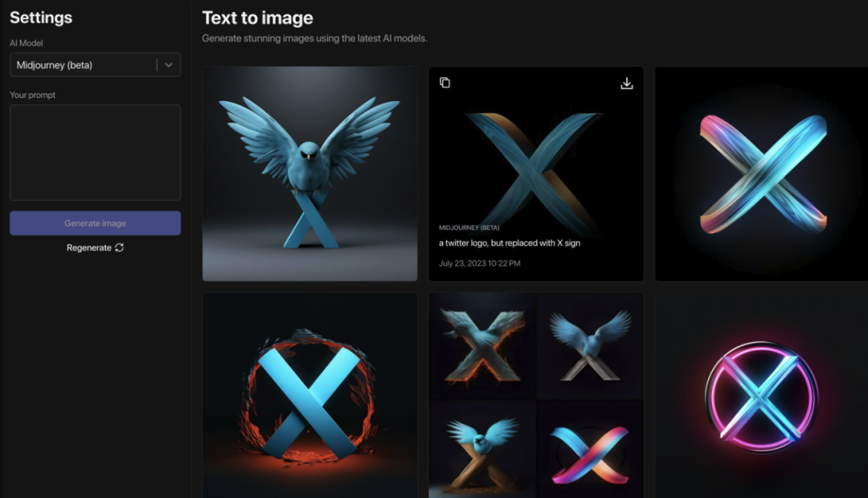The width and height of the screenshot is (868, 498).
Task: Open the neon pink circled X image
Action: [x=762, y=396]
